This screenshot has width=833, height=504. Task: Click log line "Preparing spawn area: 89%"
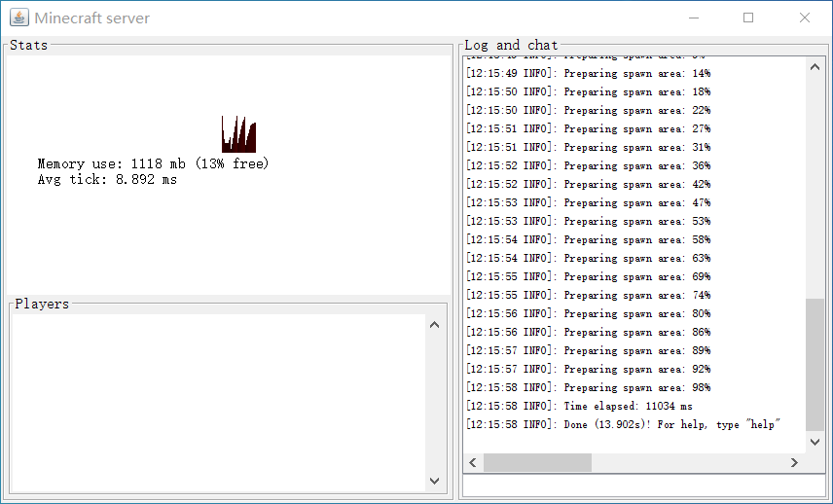point(588,350)
